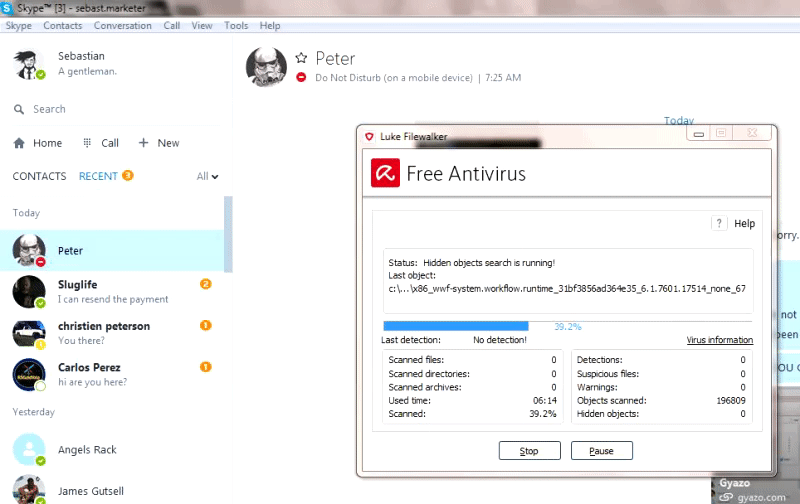800x504 pixels.
Task: Toggle the favorite star next to Peter
Action: point(302,58)
